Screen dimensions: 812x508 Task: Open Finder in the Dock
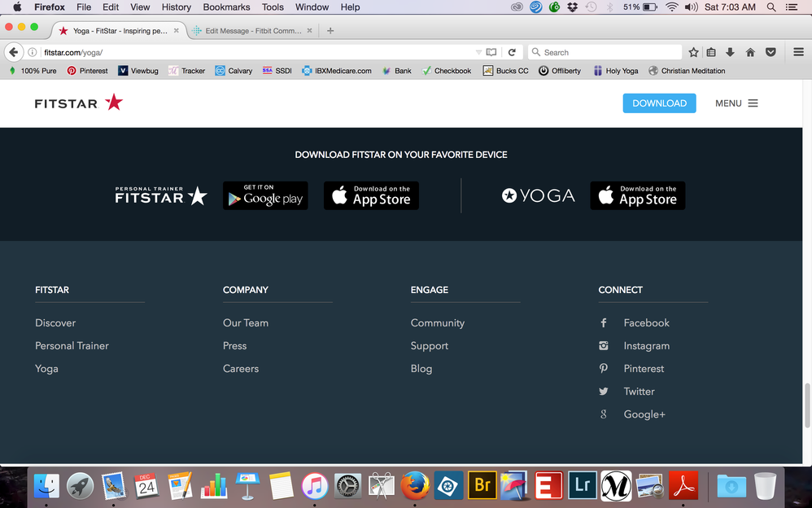46,486
